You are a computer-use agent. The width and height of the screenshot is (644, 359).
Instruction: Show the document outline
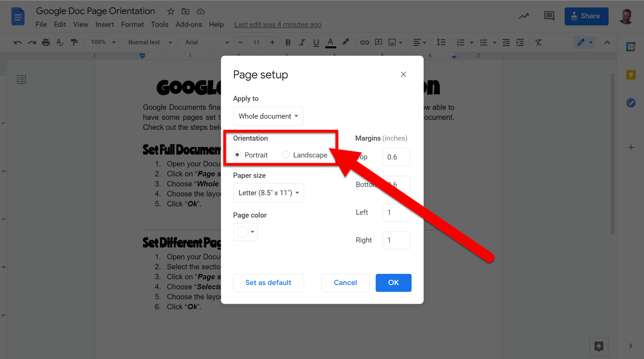(22, 79)
